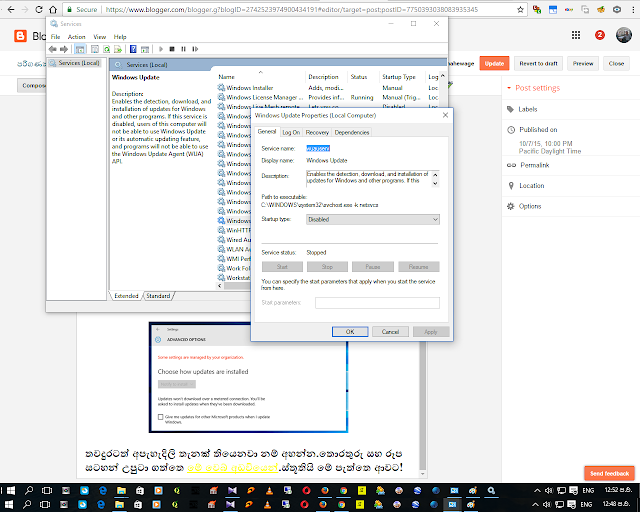Switch to the Log On tab
This screenshot has height=512, width=640.
(x=291, y=132)
